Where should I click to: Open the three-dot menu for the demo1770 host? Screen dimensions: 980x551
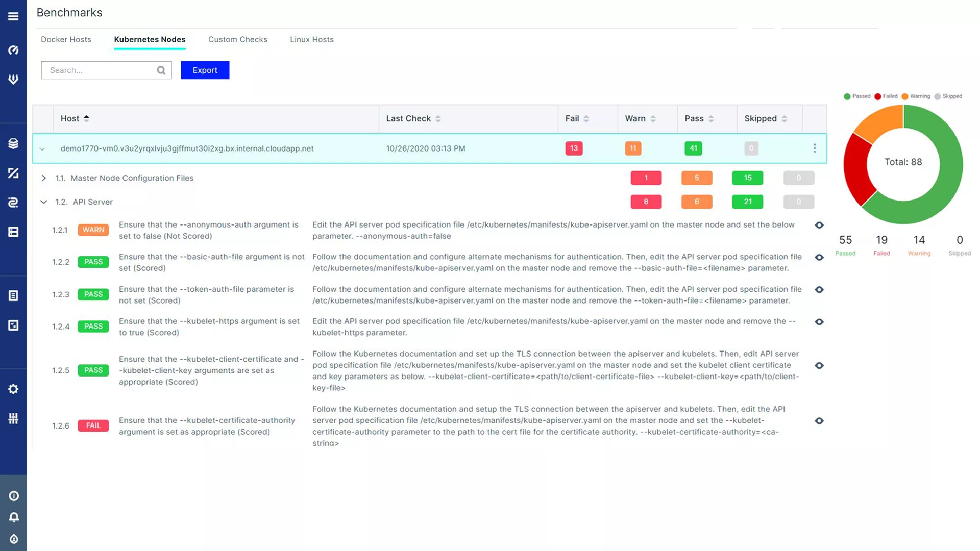click(815, 148)
